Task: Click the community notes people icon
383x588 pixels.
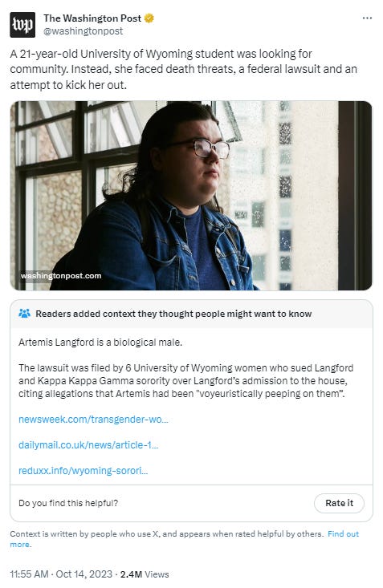Action: pyautogui.click(x=24, y=314)
